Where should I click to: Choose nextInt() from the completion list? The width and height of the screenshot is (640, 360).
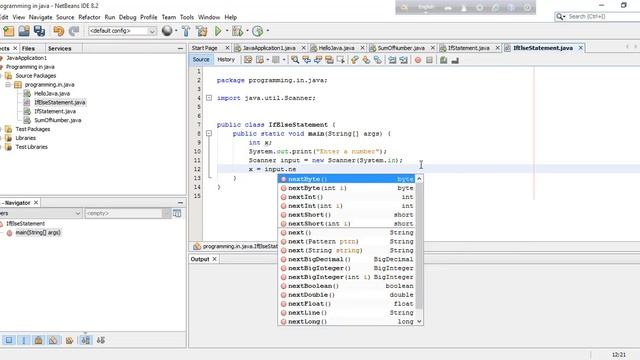[347, 197]
